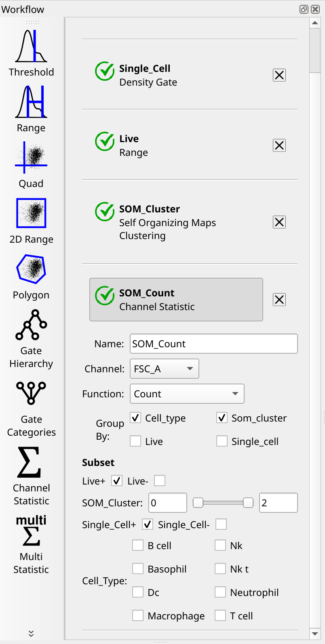Check the Neutrophil cell type box

tap(220, 592)
